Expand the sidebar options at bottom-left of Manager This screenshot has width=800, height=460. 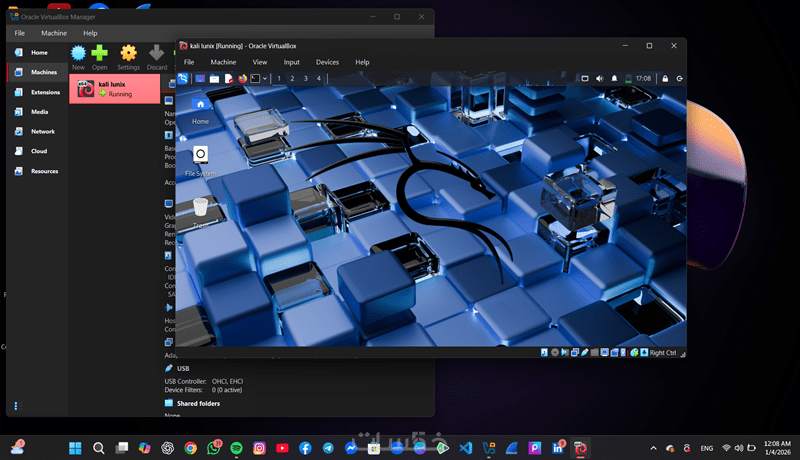click(16, 406)
